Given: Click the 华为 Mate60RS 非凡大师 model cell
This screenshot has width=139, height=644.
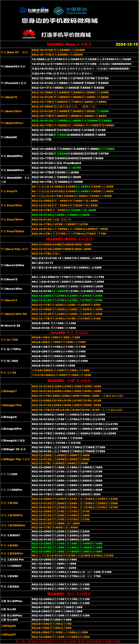Looking at the screenshot, I should point(16,180).
